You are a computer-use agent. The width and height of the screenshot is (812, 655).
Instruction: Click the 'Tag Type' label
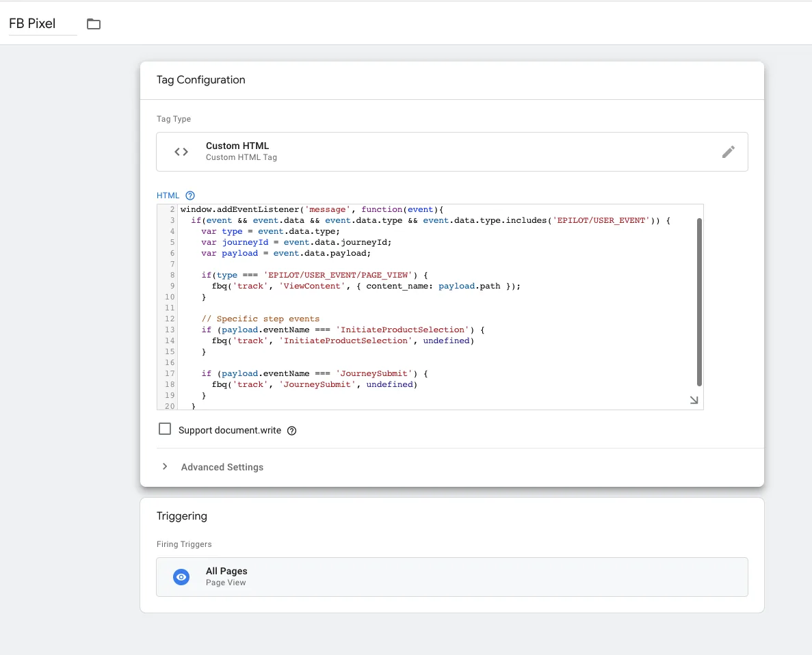(x=174, y=119)
